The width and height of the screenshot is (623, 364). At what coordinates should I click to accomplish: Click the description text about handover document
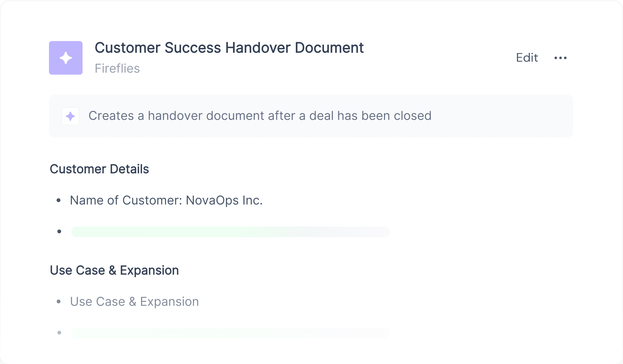tap(260, 116)
